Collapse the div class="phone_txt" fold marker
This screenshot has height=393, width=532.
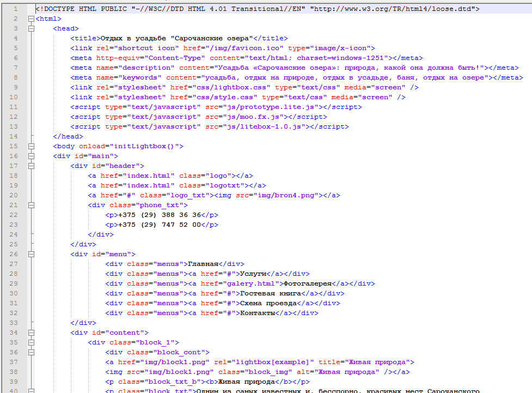click(31, 205)
